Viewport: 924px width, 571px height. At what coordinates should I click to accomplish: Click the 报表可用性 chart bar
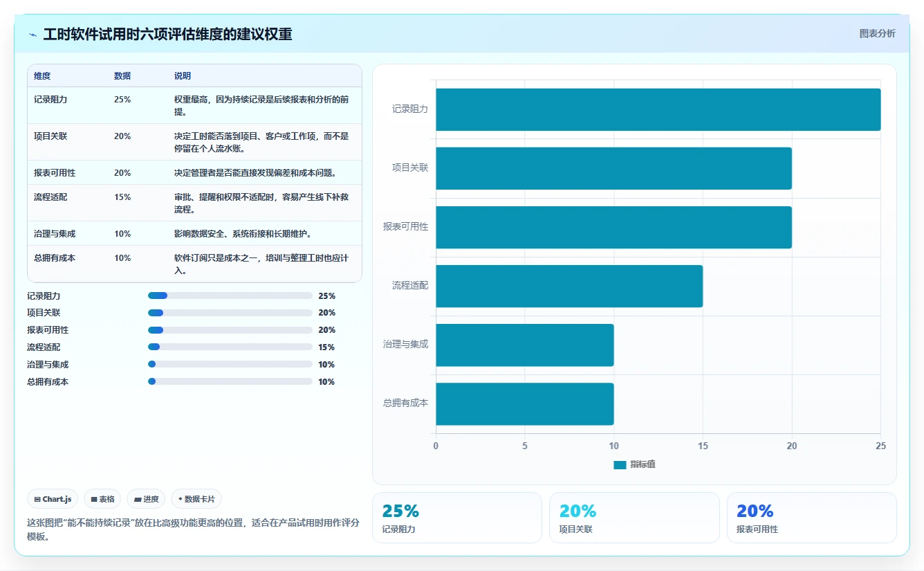(x=613, y=227)
